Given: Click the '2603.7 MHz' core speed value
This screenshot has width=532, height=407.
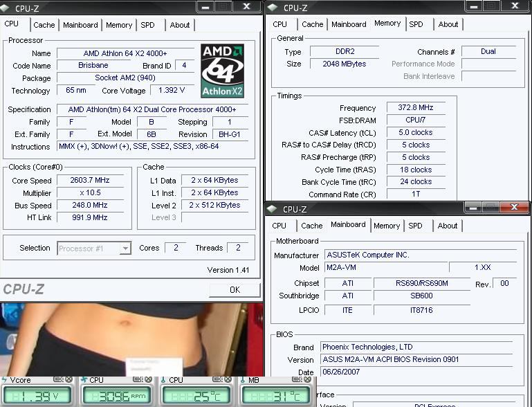Looking at the screenshot, I should click(x=90, y=180).
